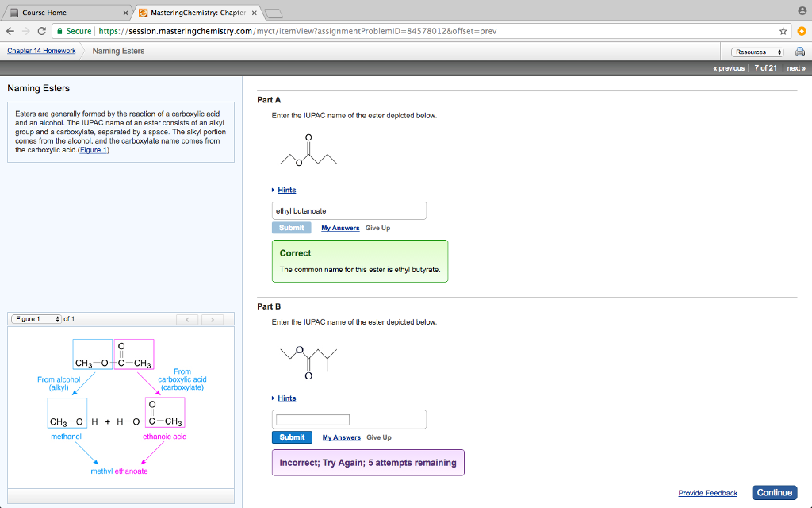
Task: Click the next figure arrow in figure panel
Action: tap(211, 317)
